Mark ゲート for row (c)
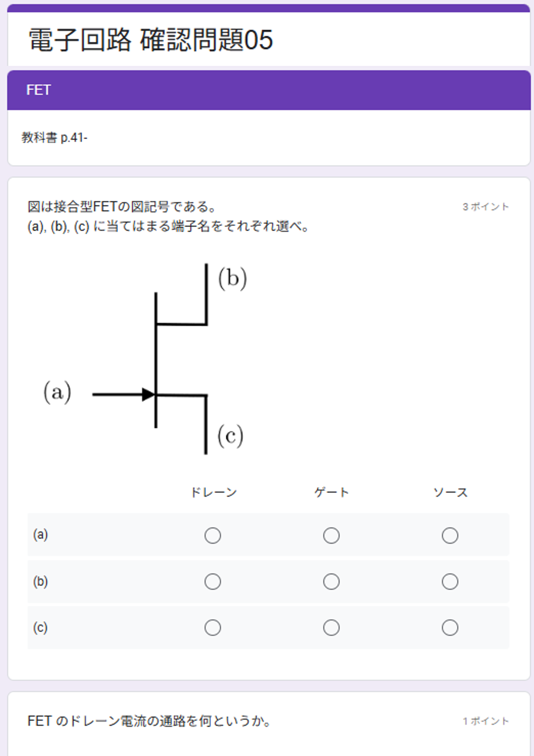 (x=331, y=627)
